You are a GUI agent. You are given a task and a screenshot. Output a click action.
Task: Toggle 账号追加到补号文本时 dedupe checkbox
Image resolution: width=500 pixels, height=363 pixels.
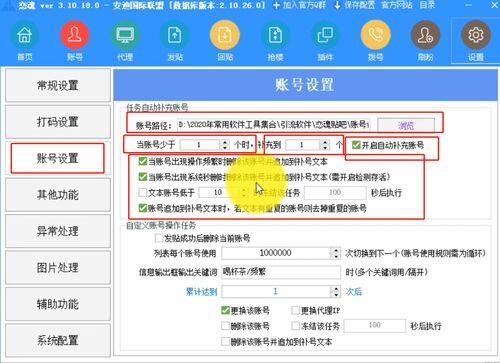coord(143,208)
